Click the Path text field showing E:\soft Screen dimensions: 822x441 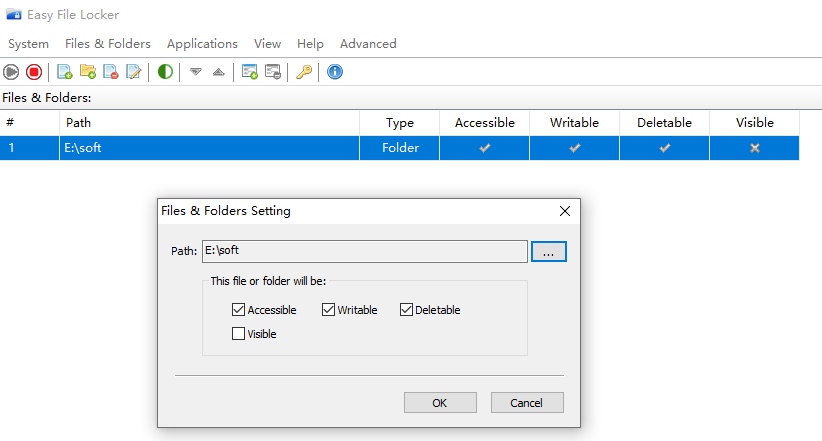pos(364,251)
